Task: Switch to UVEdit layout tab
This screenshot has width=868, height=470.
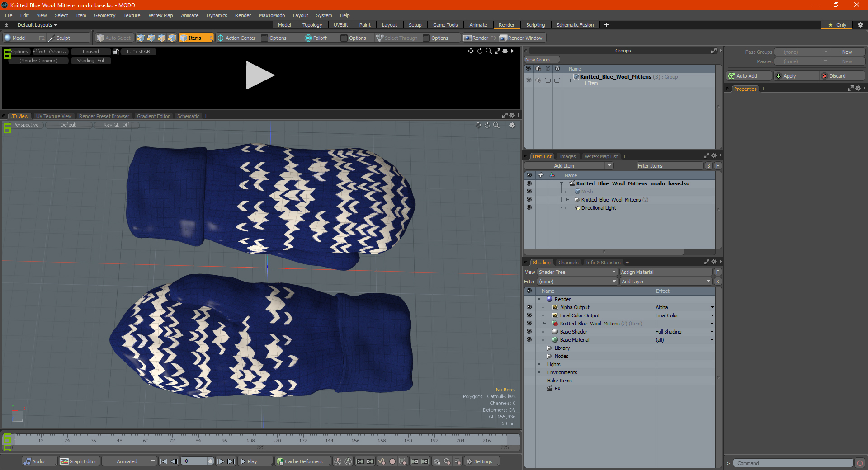Action: click(340, 25)
